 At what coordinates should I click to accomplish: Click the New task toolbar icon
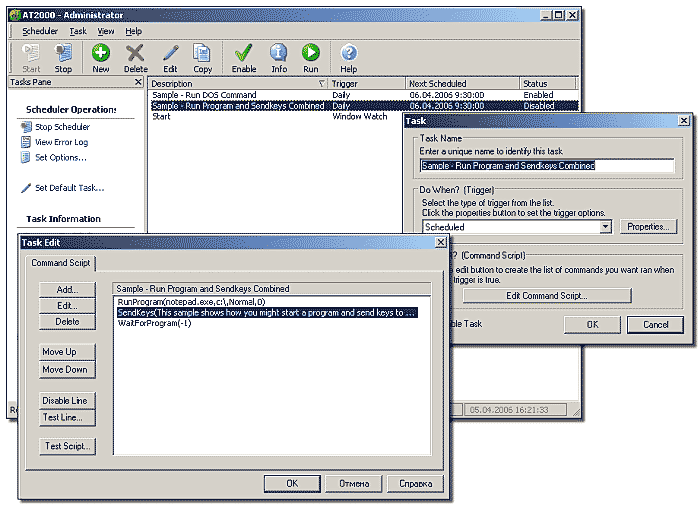pos(101,57)
